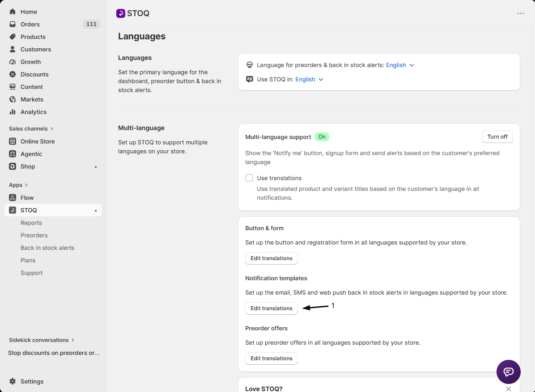Click the Customers person icon
Screen dimensions: 535x392
[13, 49]
